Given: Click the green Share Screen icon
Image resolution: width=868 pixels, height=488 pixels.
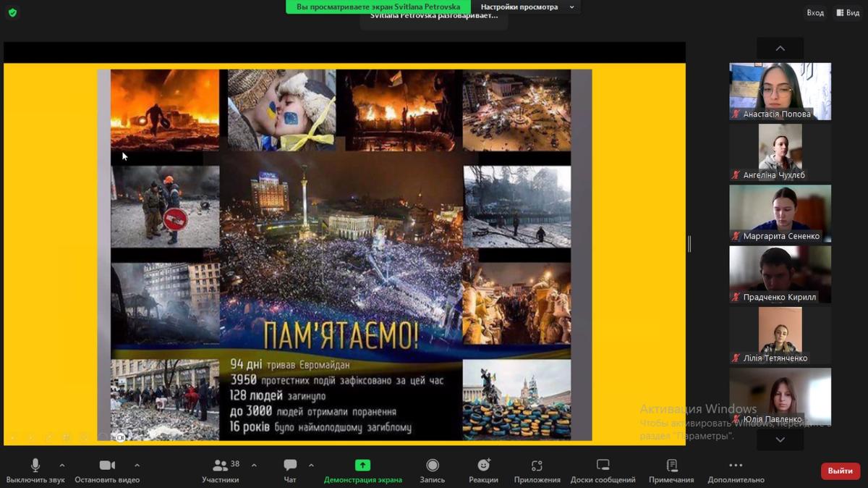Looking at the screenshot, I should click(362, 466).
